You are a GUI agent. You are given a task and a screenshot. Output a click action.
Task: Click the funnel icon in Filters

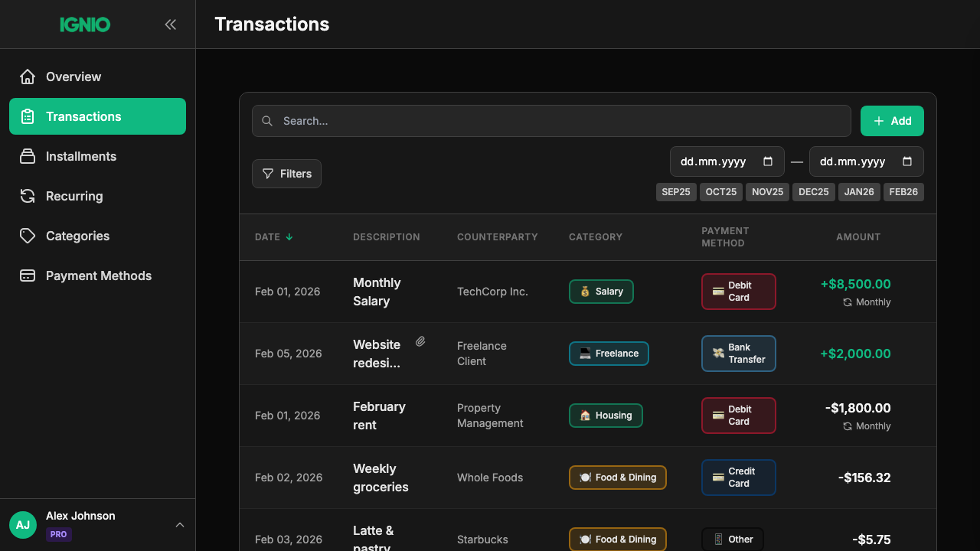268,174
